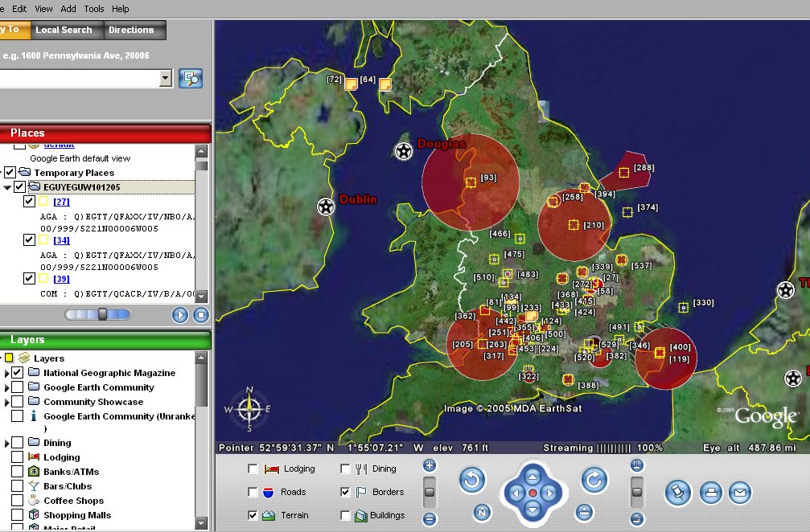This screenshot has width=810, height=532.
Task: Print the map using printer icon
Action: 709,493
